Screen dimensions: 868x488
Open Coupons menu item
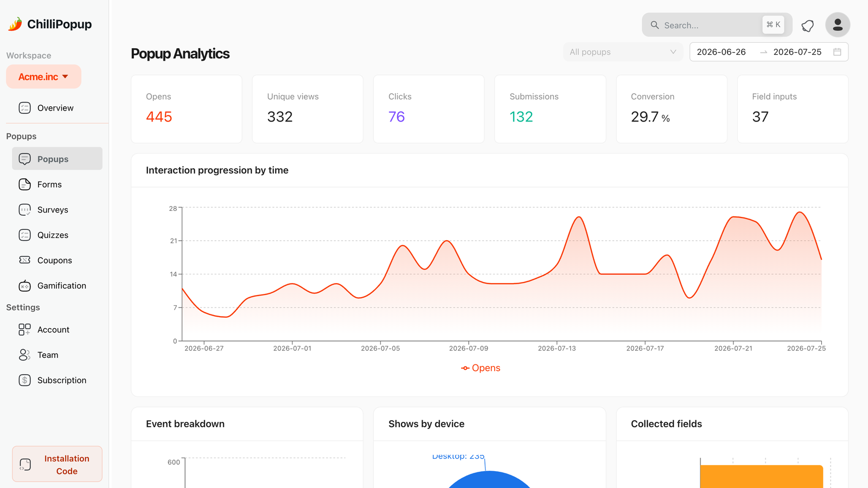point(57,260)
